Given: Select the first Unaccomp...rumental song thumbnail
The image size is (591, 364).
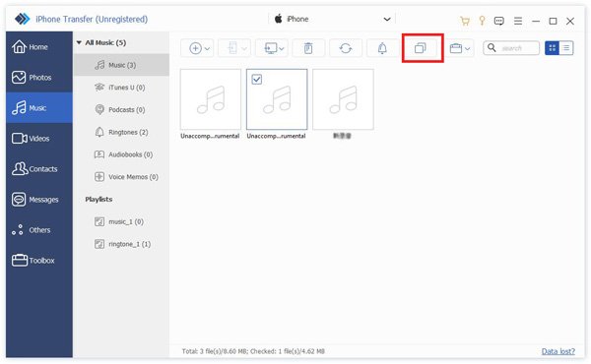Looking at the screenshot, I should coord(211,99).
